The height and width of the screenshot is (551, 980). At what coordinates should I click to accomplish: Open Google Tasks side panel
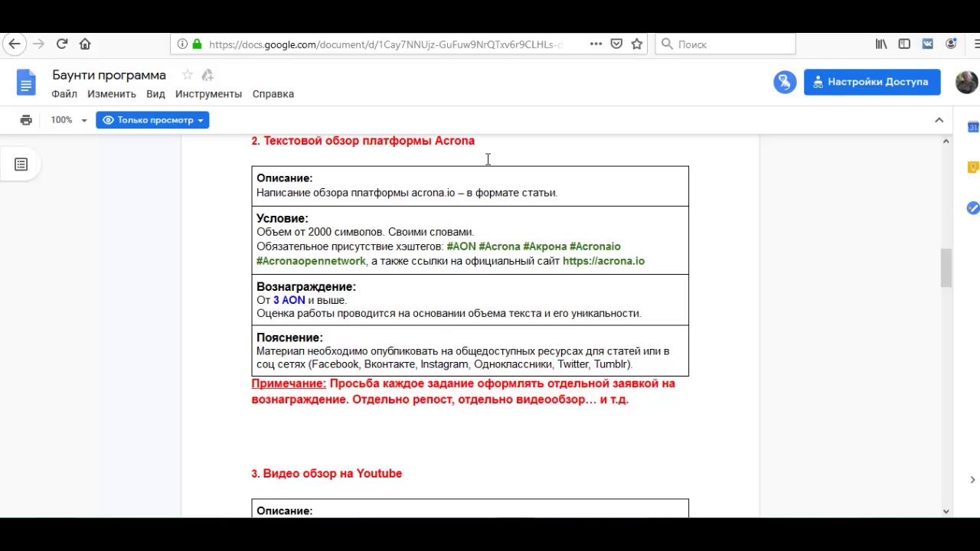coord(973,207)
